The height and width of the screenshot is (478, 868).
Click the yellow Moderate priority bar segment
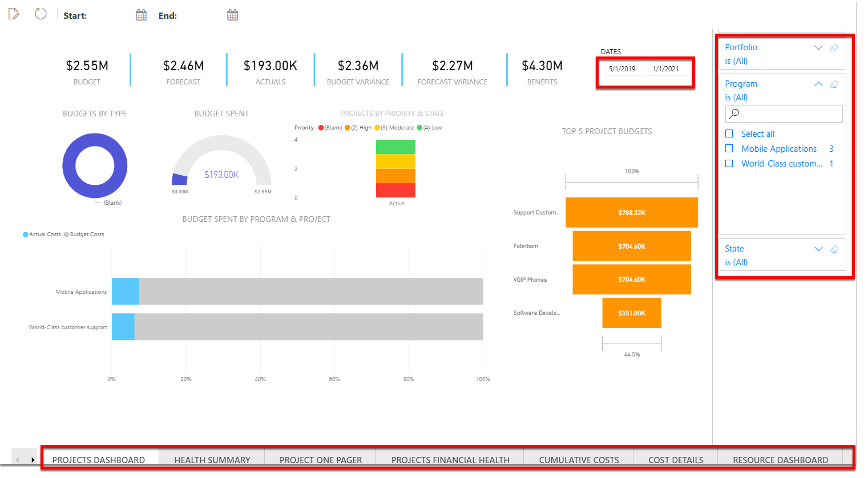[395, 161]
